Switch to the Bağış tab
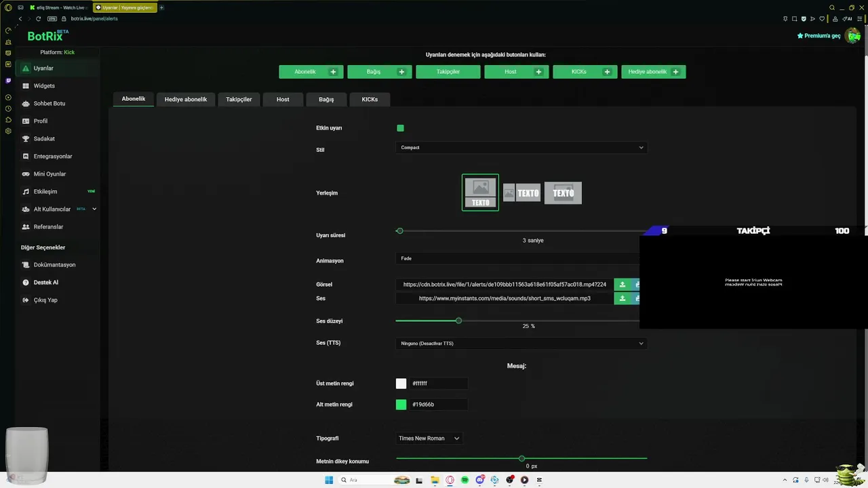The height and width of the screenshot is (488, 868). tap(326, 100)
